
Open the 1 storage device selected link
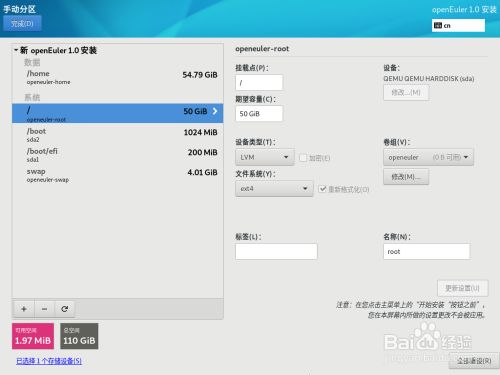(x=49, y=361)
